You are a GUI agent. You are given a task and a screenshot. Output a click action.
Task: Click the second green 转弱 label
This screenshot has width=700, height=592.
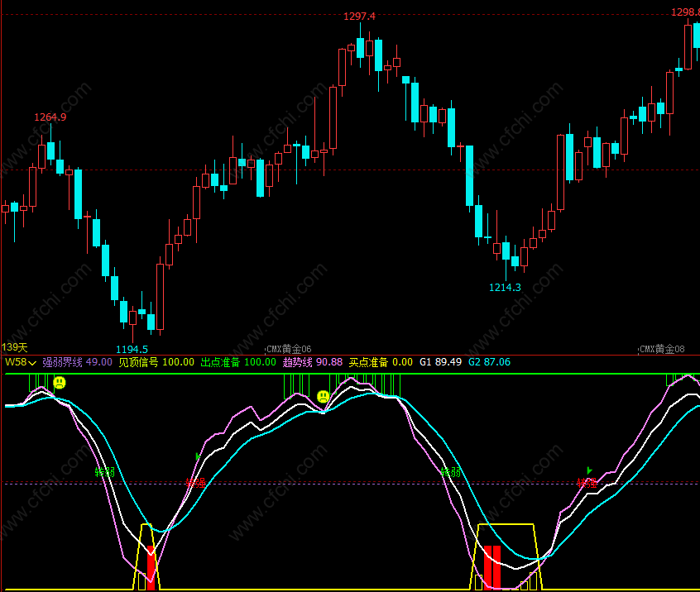451,472
